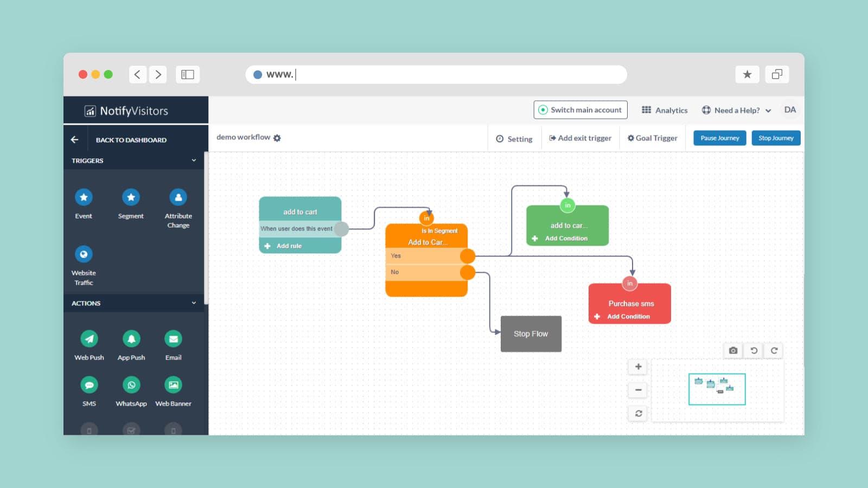Click the browser address bar
Image resolution: width=868 pixels, height=488 pixels.
434,74
